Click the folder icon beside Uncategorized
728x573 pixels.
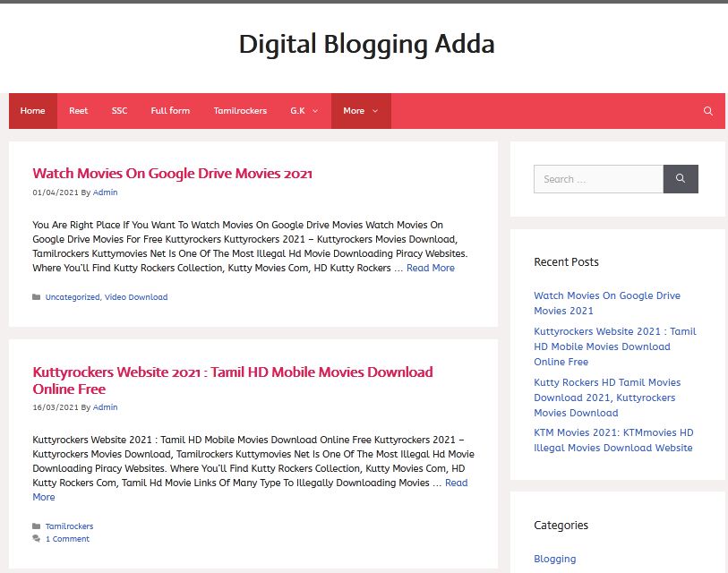(x=36, y=297)
